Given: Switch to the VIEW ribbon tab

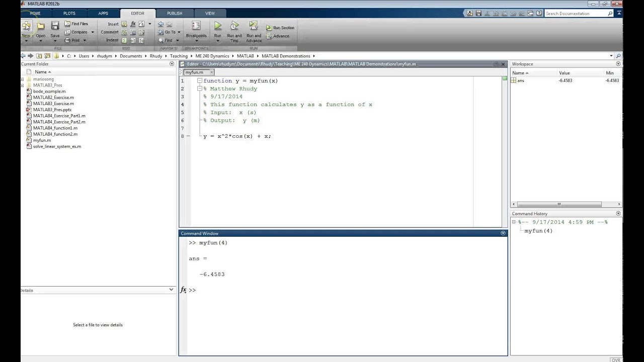Looking at the screenshot, I should coord(210,13).
